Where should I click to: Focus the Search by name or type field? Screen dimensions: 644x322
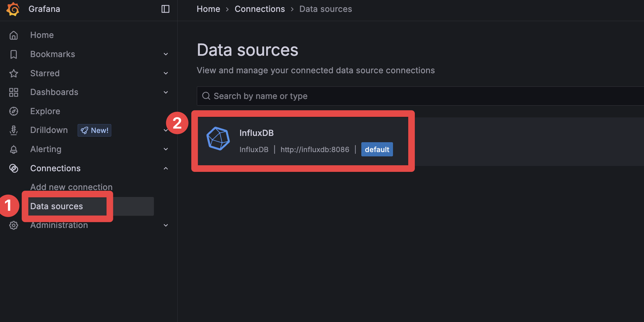(420, 96)
